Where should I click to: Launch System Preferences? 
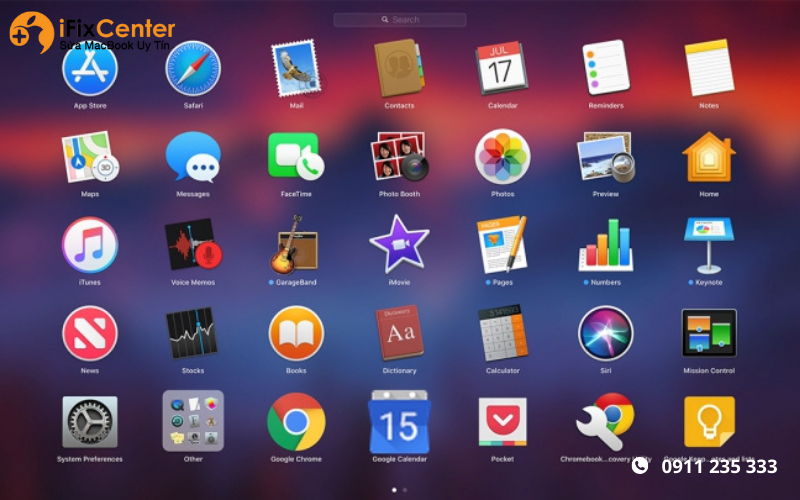[x=90, y=422]
